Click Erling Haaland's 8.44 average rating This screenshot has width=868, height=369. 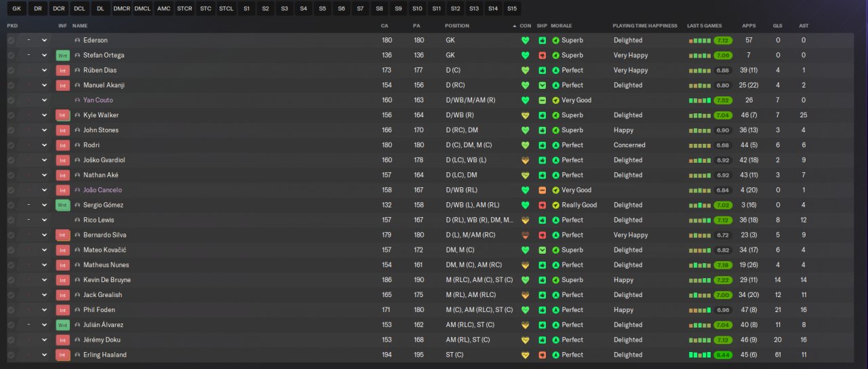click(723, 355)
